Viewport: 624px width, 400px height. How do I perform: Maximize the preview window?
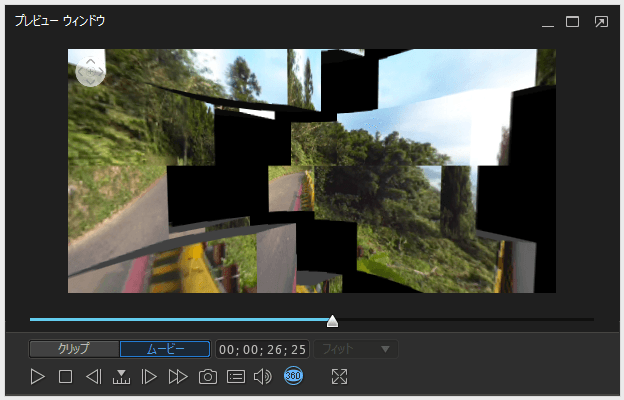click(x=572, y=21)
